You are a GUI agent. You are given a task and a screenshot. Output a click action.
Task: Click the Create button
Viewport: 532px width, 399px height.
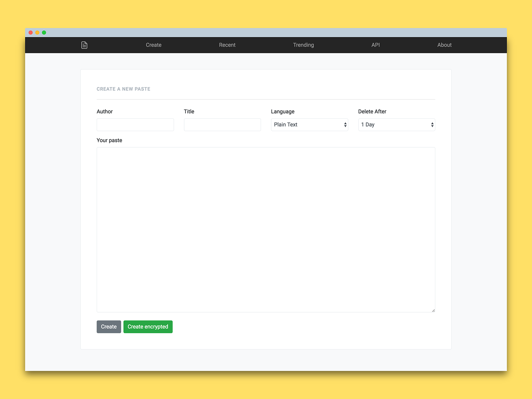pos(108,327)
